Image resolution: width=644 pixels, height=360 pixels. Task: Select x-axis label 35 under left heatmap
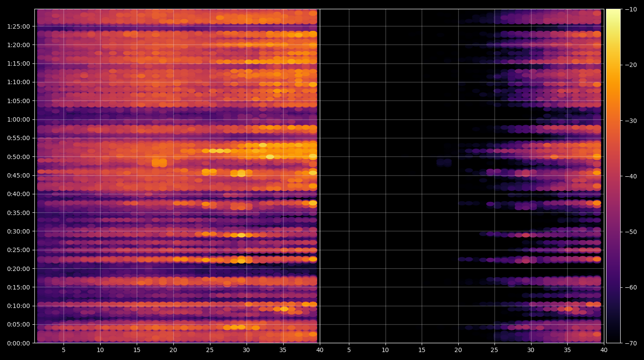point(283,350)
